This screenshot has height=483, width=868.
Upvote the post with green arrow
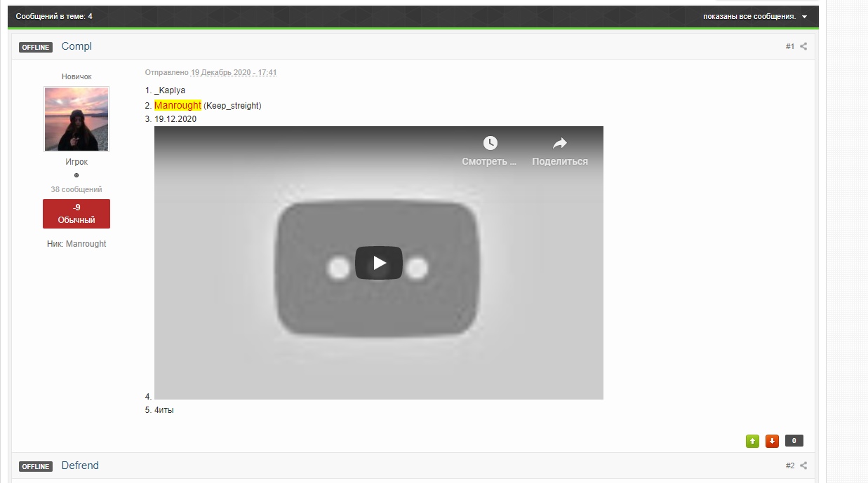(x=752, y=441)
